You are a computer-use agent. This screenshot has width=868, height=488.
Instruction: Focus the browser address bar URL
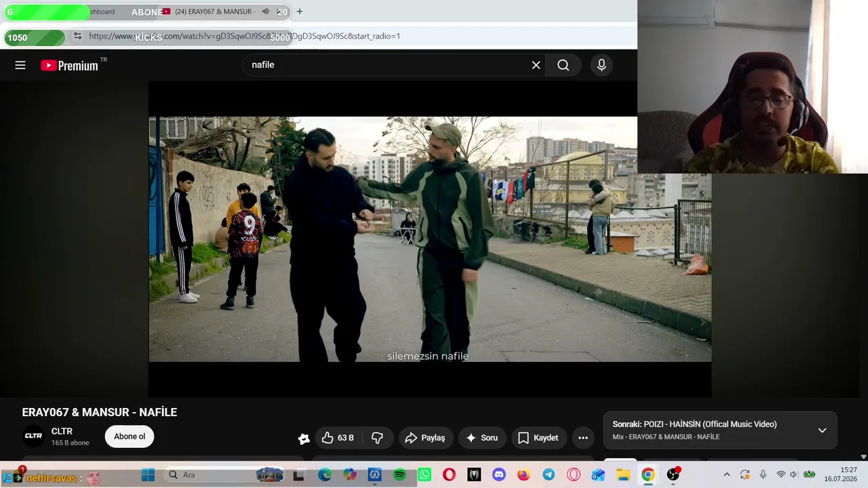pyautogui.click(x=244, y=36)
